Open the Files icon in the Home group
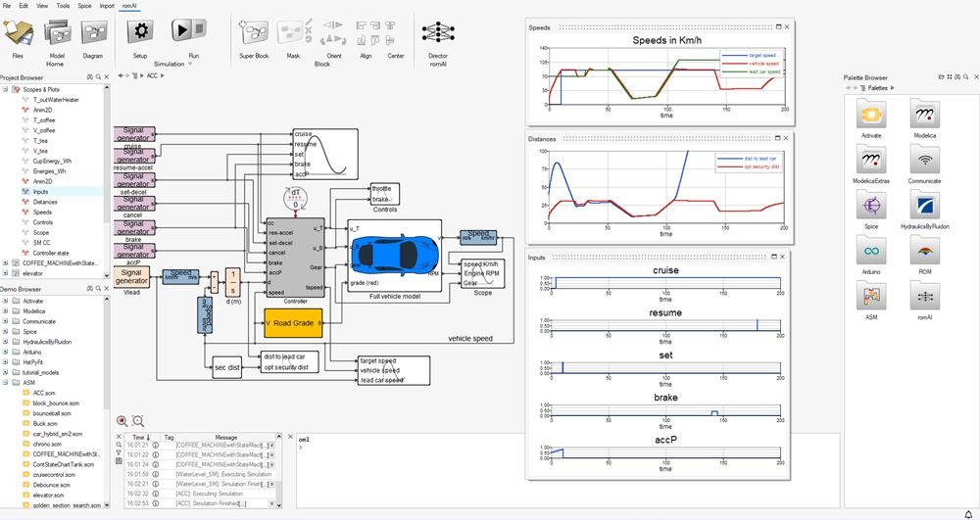Screen dimensions: 980x520 coord(18,34)
